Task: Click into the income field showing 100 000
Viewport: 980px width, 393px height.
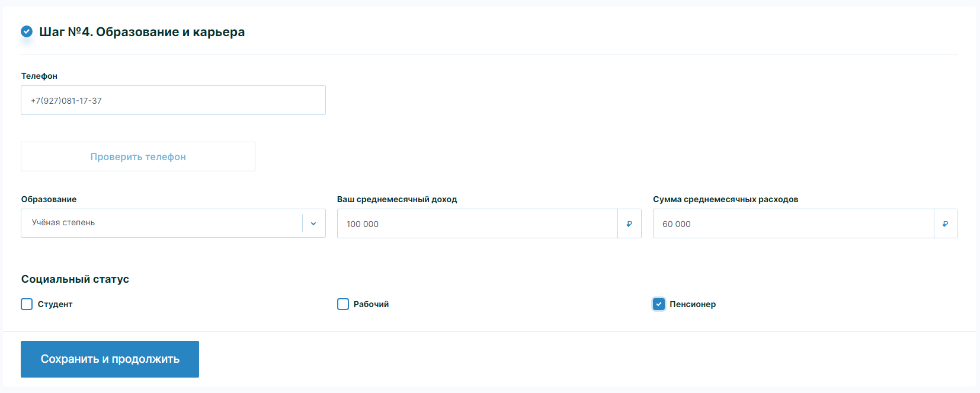Action: pyautogui.click(x=477, y=224)
